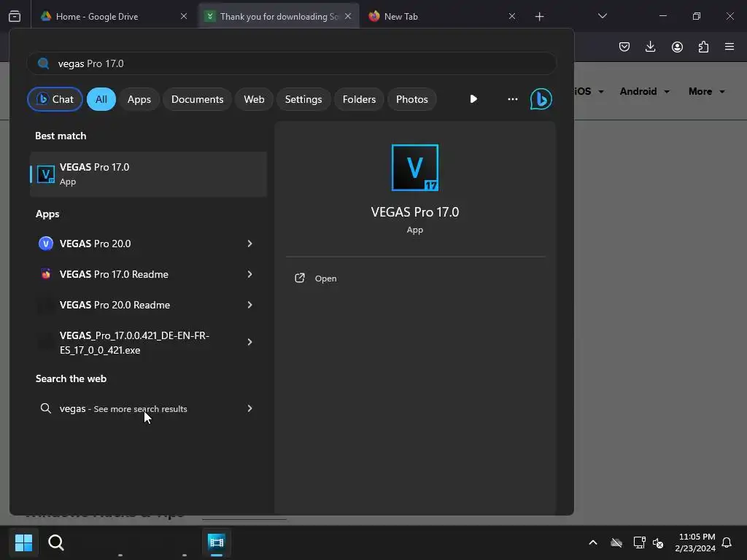Viewport: 747px width, 560px height.
Task: List all tabs dropdown arrow
Action: tap(603, 16)
